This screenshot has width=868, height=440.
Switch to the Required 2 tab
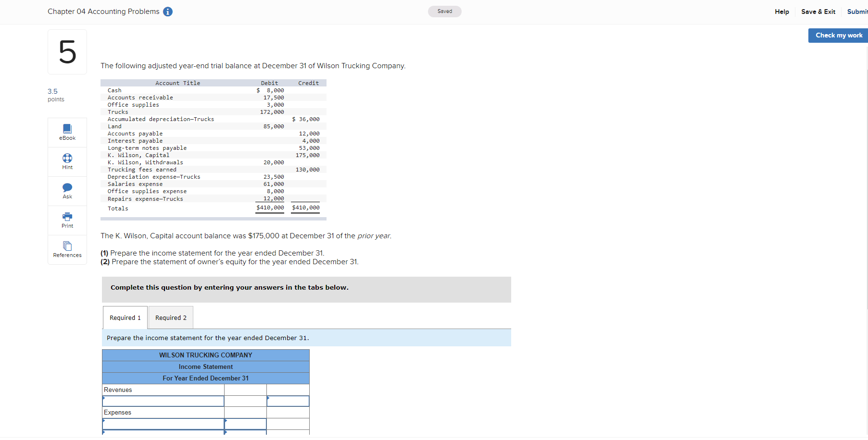tap(171, 318)
